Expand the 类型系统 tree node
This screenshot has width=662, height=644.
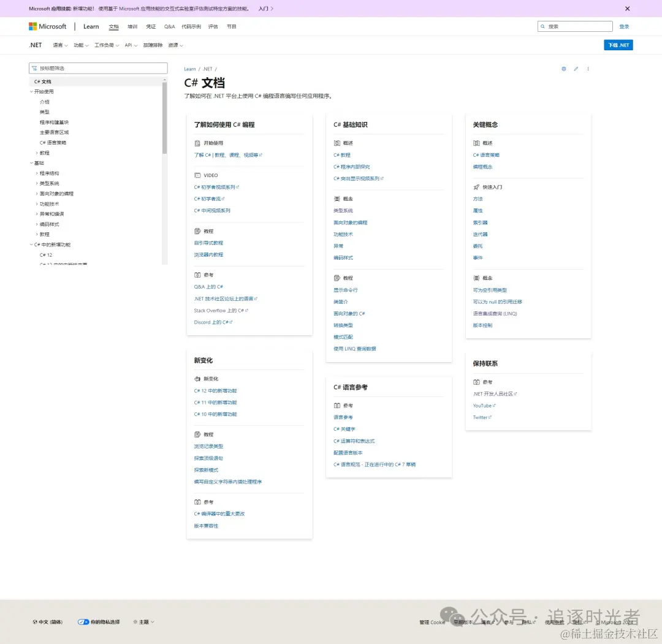pos(37,184)
